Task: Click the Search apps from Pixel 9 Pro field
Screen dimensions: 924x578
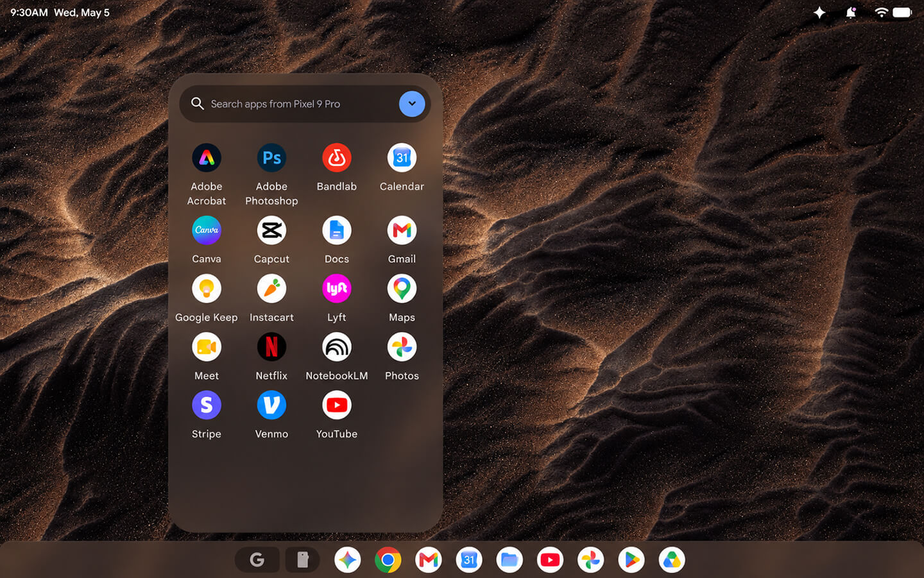Action: coord(305,104)
